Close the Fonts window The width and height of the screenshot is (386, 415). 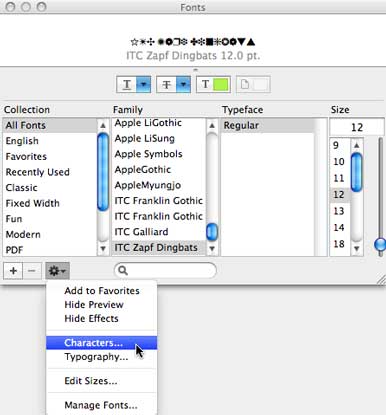click(x=11, y=7)
